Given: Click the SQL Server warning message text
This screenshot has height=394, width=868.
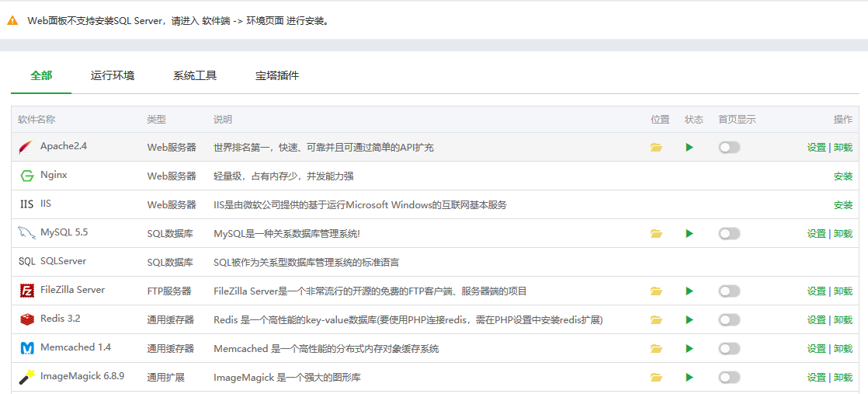Looking at the screenshot, I should 178,21.
